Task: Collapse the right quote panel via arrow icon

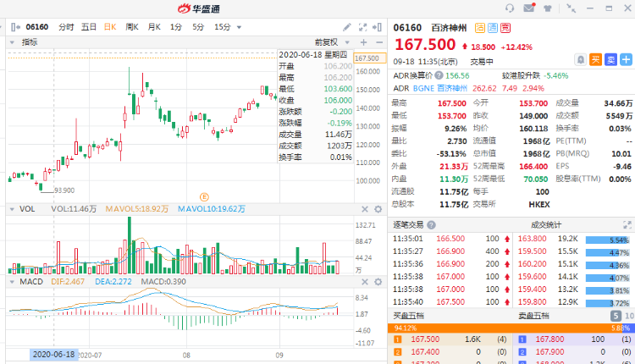Action: pyautogui.click(x=377, y=27)
